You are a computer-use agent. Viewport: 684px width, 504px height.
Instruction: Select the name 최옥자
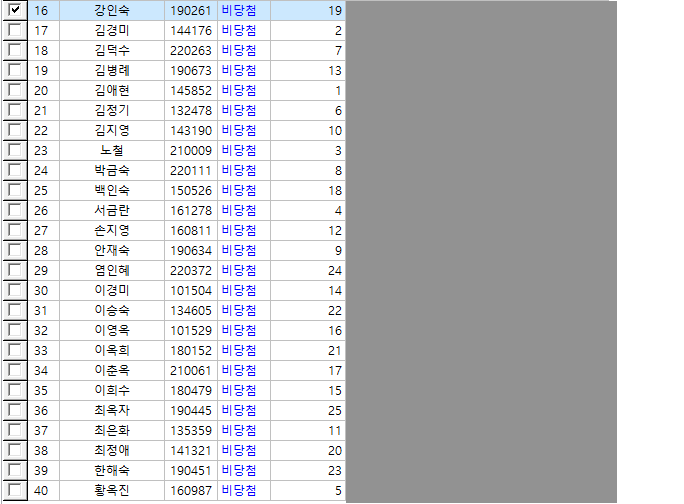(x=112, y=410)
